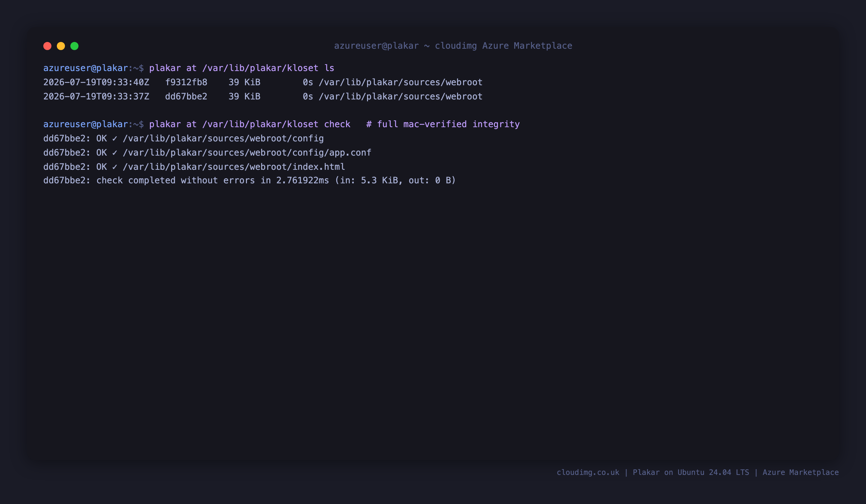Image resolution: width=866 pixels, height=504 pixels.
Task: Click the window title 'azureuser@plakar ~ cloudimg Azure Marketplace'
Action: (453, 46)
